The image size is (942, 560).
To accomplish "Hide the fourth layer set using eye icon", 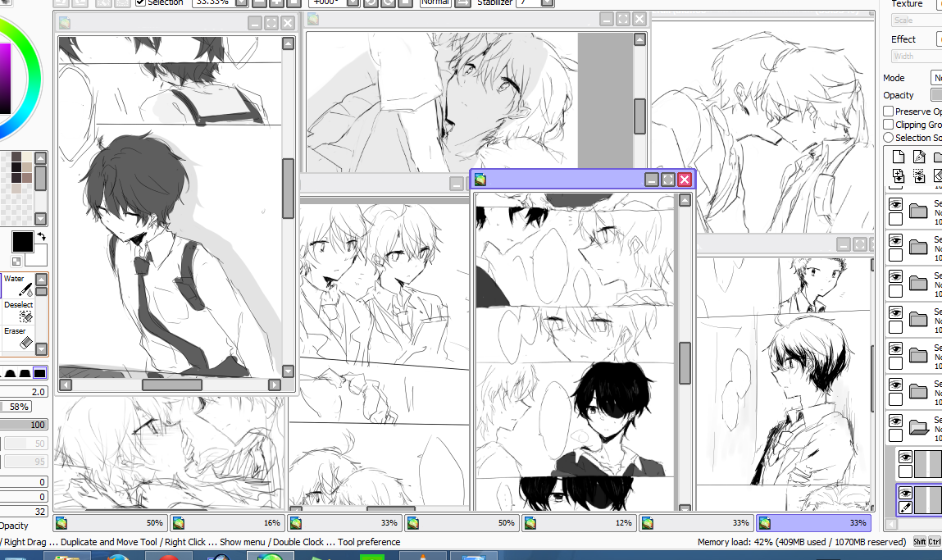I will click(896, 312).
